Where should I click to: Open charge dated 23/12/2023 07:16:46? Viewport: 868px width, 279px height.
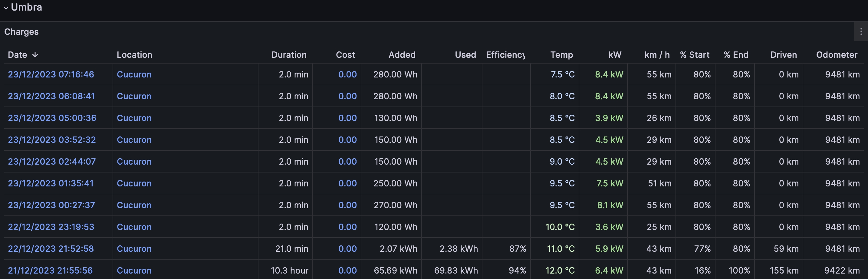(x=51, y=74)
